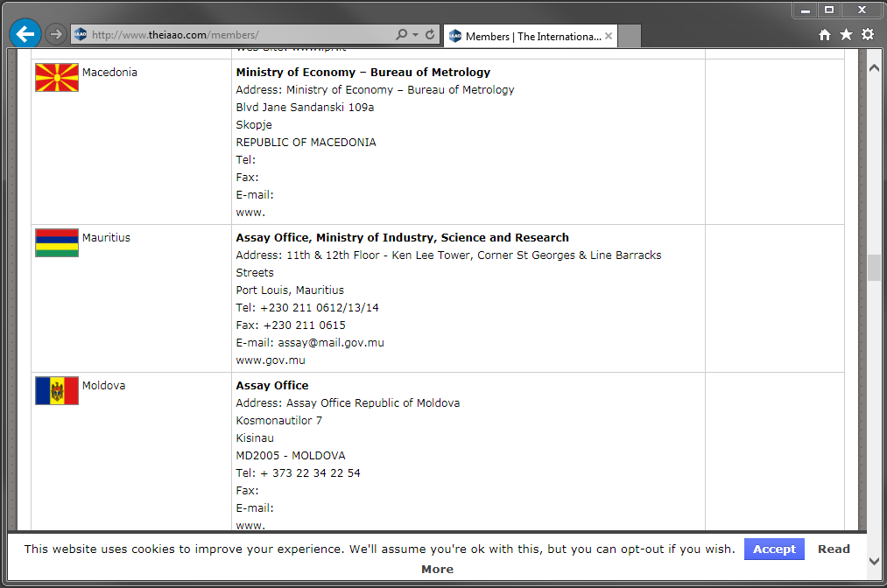Image resolution: width=887 pixels, height=588 pixels.
Task: Click the Port Louis, Mauritius line
Action: coord(290,290)
